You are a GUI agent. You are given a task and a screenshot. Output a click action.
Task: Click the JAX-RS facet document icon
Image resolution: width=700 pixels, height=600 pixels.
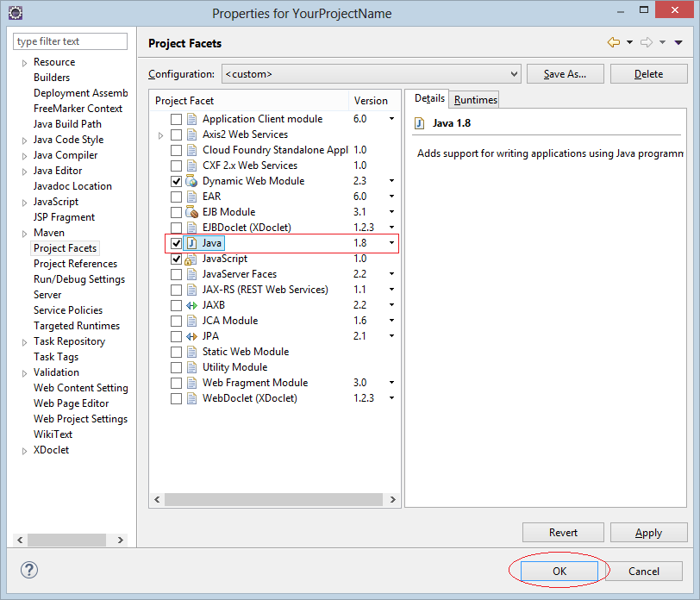click(192, 290)
